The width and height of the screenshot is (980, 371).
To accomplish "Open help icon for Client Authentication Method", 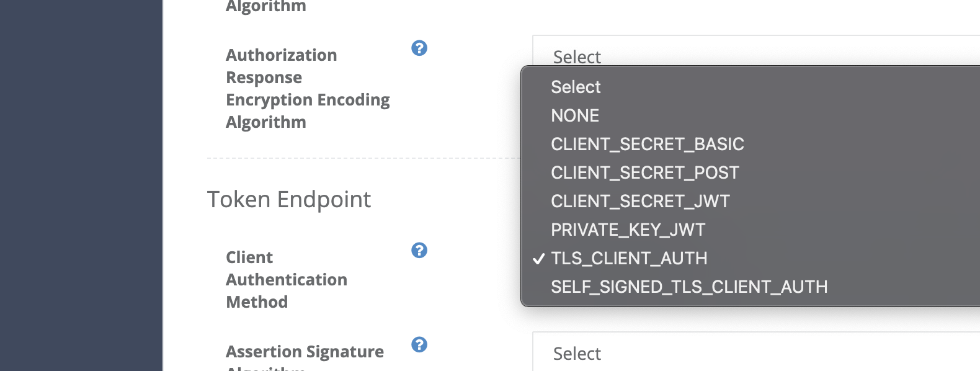I will 419,250.
